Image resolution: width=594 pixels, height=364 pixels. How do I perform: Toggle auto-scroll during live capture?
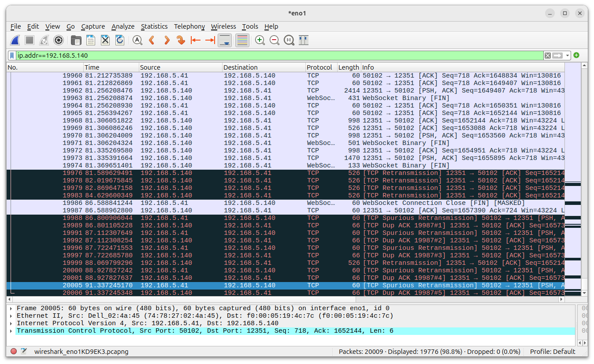(x=225, y=41)
